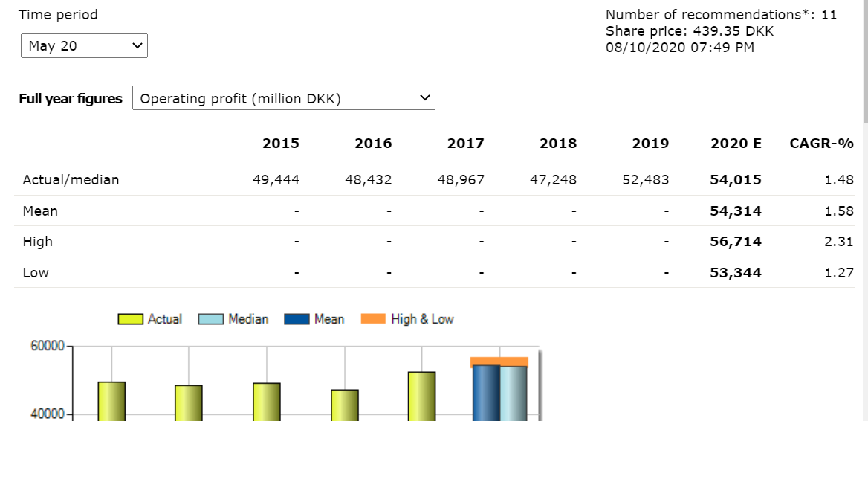Select the 2015 column header
The width and height of the screenshot is (868, 482).
tap(281, 144)
